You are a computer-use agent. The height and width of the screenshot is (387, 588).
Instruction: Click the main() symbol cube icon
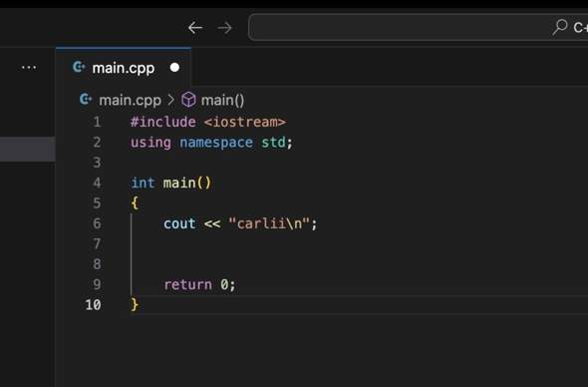(x=188, y=100)
